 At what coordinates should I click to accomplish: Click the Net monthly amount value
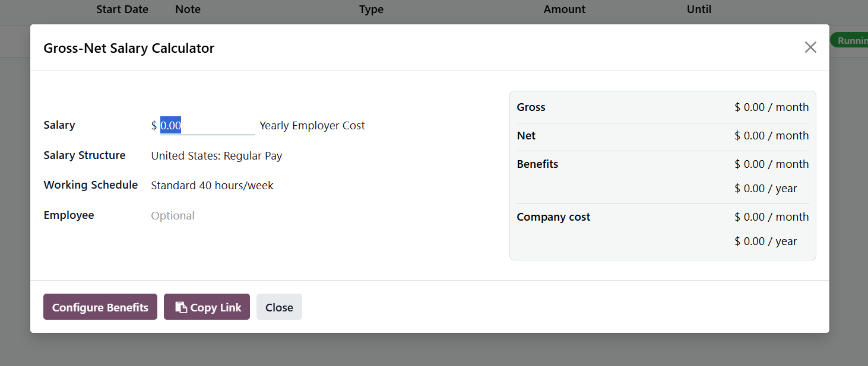(x=771, y=136)
